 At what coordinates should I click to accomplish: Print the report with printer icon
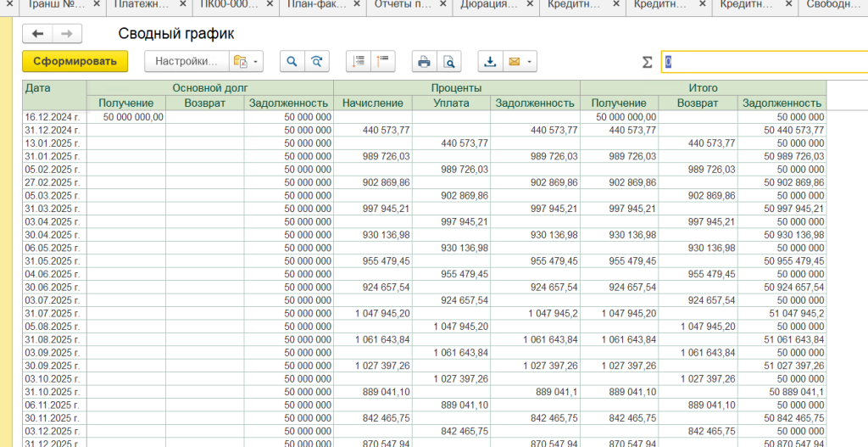424,61
